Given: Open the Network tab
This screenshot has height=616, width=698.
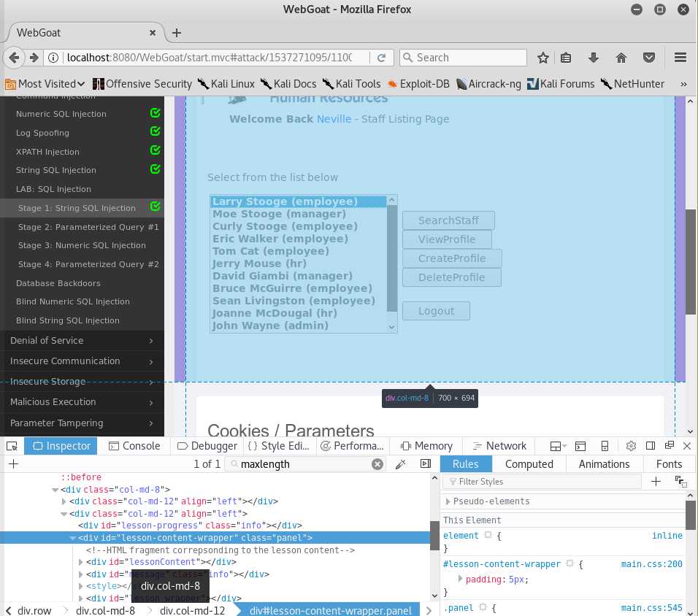Looking at the screenshot, I should tap(499, 446).
